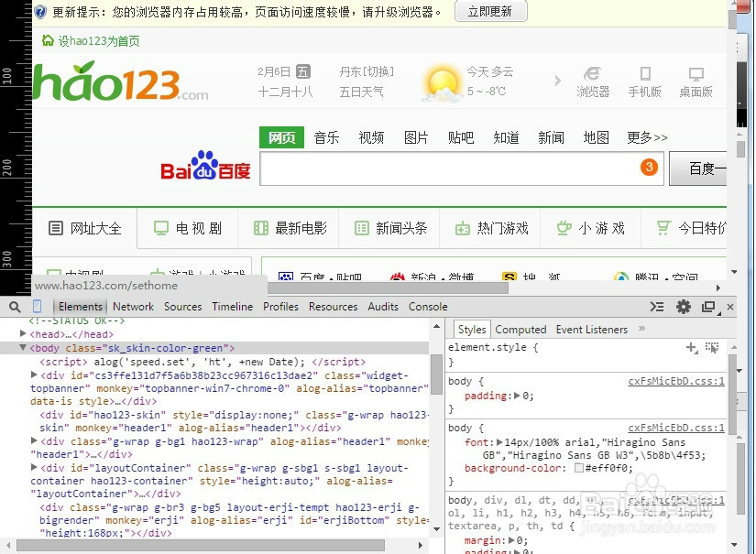Switch to the Timeline tab
Screen dimensions: 756x554
click(x=233, y=307)
